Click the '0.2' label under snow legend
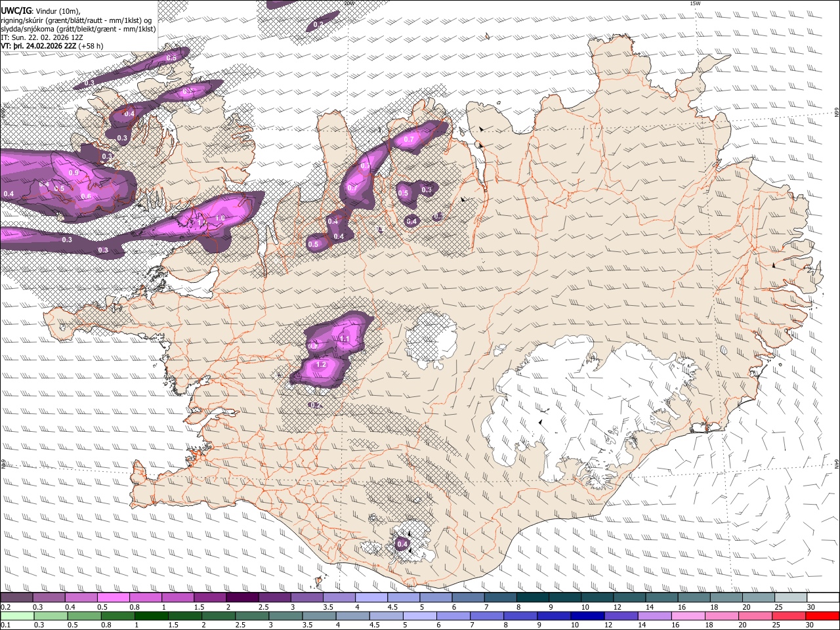The width and height of the screenshot is (840, 630). [x=5, y=607]
